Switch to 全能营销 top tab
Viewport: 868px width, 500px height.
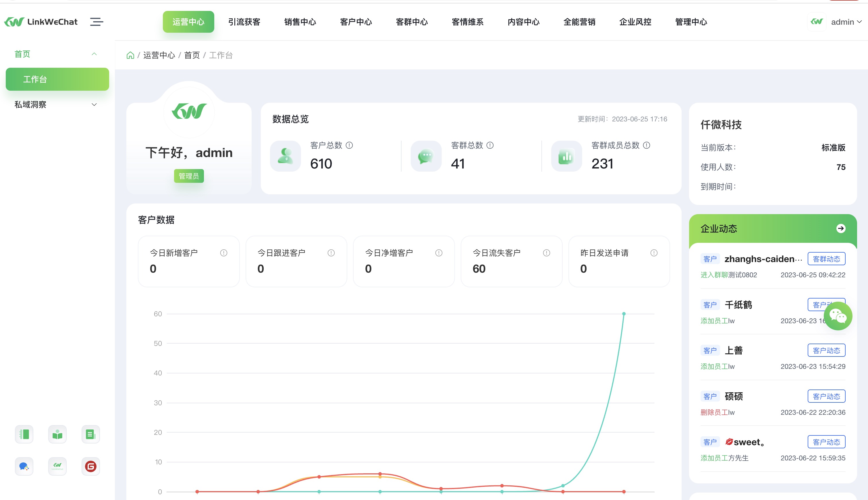click(x=579, y=22)
